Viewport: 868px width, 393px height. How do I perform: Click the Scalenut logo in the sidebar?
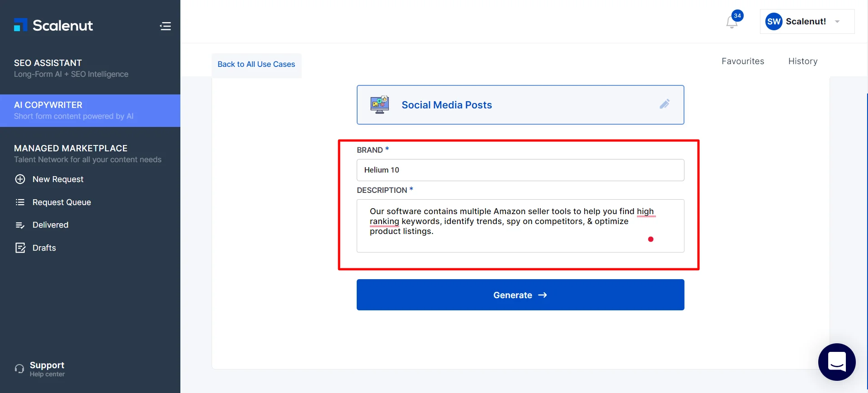click(53, 25)
